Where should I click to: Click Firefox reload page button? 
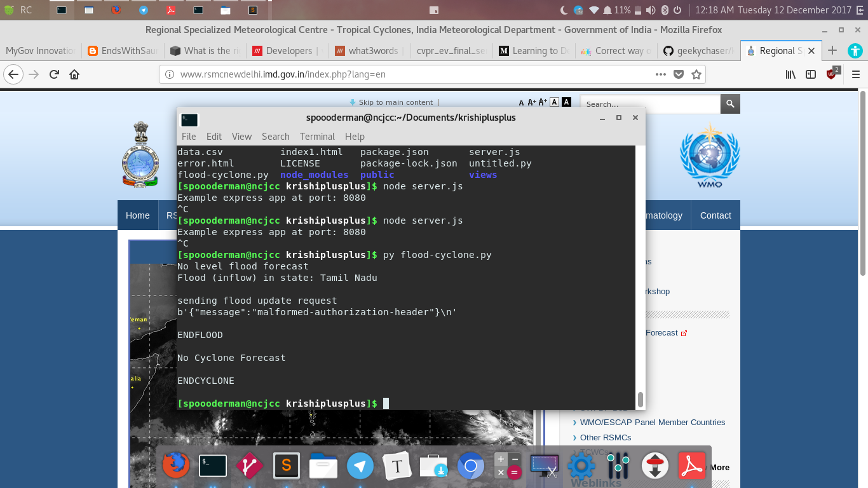(x=54, y=74)
